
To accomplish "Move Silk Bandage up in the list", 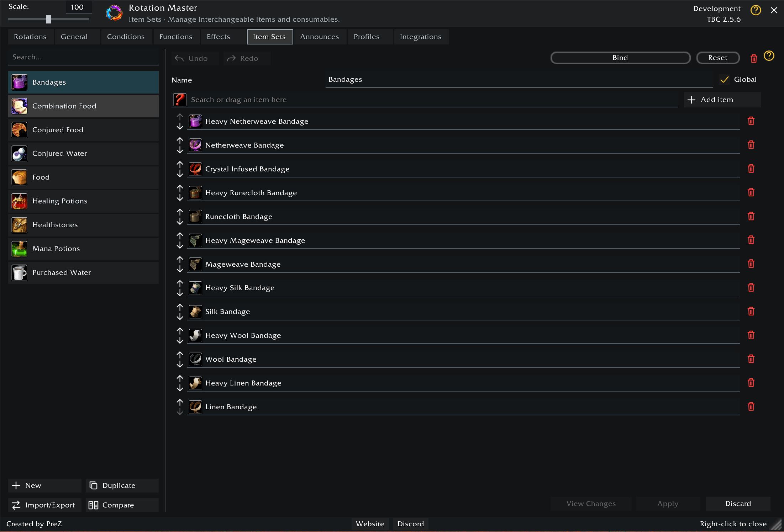I will click(180, 307).
